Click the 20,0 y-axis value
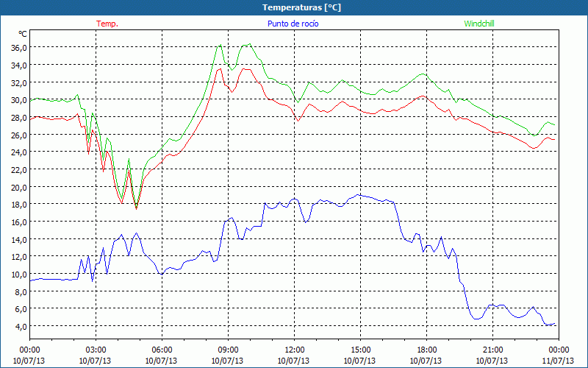Image resolution: width=588 pixels, height=368 pixels. 19,187
